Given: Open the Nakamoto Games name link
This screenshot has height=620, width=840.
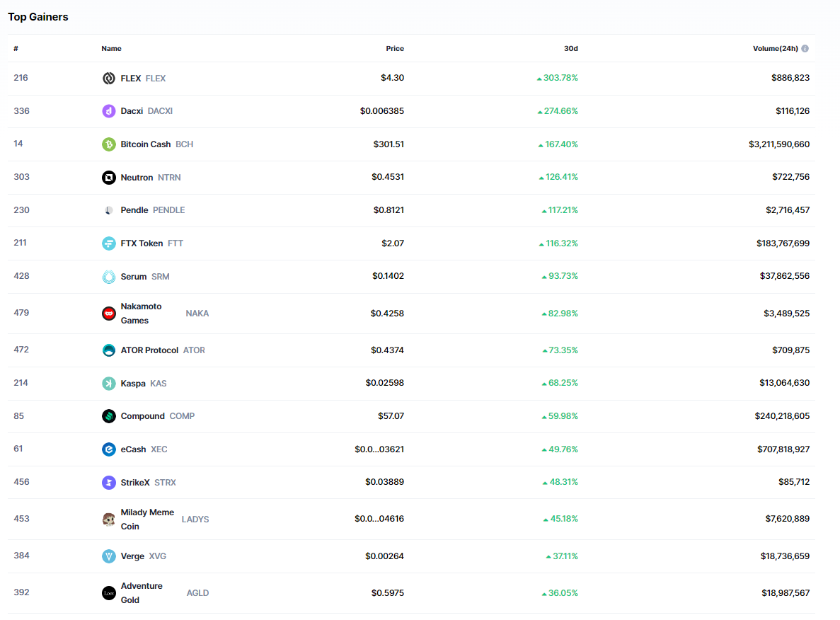Looking at the screenshot, I should [x=141, y=314].
